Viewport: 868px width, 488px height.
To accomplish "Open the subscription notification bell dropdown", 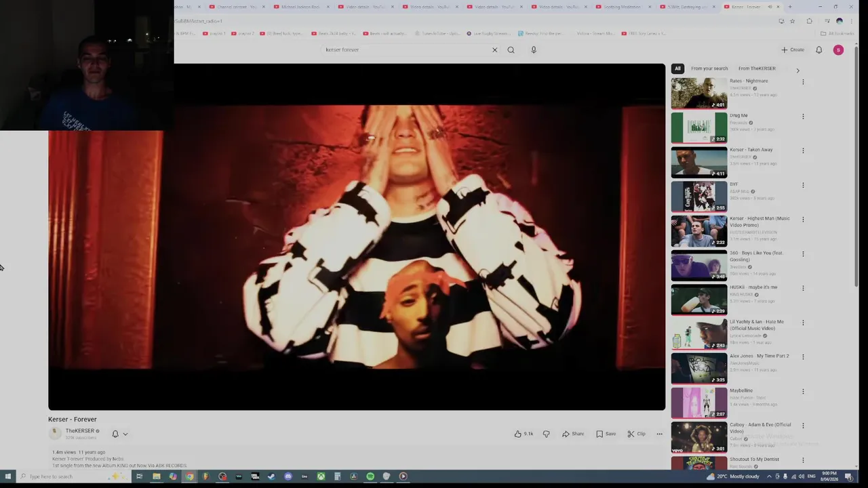I will [x=119, y=434].
